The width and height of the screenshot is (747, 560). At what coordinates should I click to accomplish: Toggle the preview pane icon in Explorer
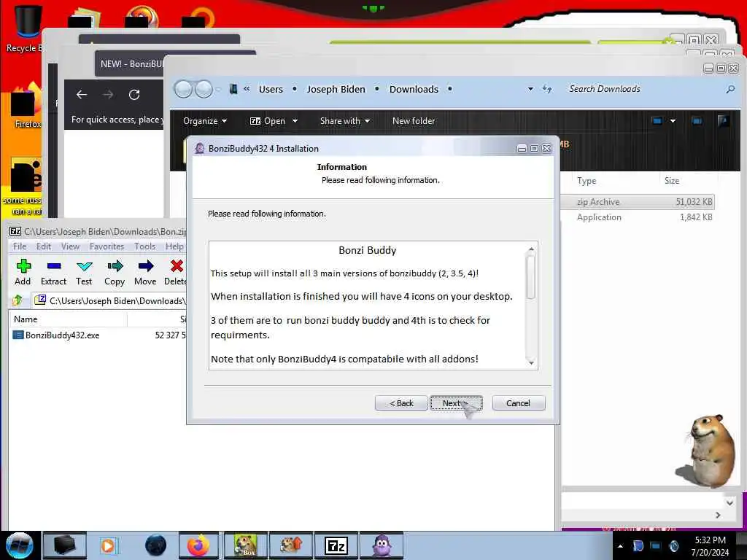click(x=697, y=121)
